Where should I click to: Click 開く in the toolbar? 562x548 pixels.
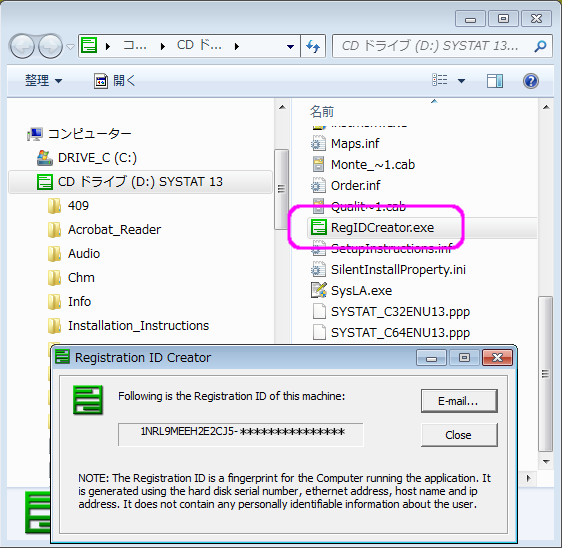tap(115, 81)
